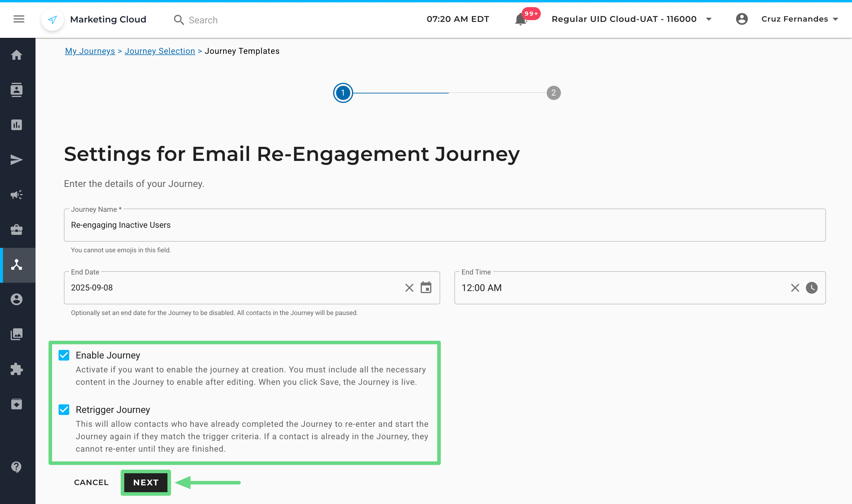
Task: Open the notifications bell
Action: point(521,19)
